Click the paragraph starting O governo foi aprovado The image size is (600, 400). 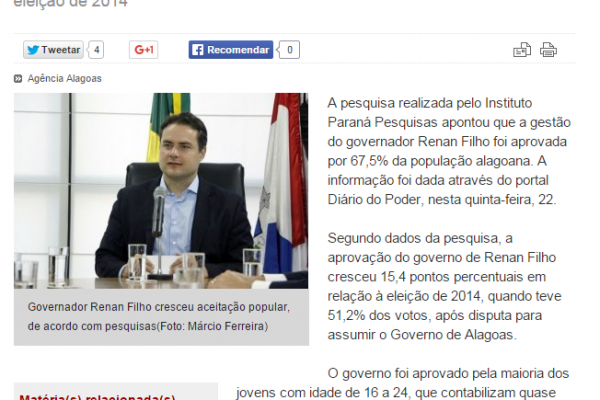[403, 383]
